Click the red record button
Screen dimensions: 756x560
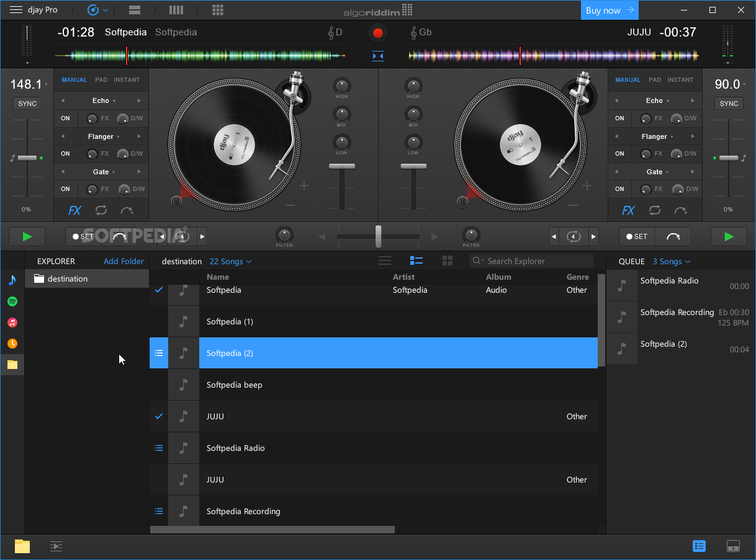click(x=377, y=33)
